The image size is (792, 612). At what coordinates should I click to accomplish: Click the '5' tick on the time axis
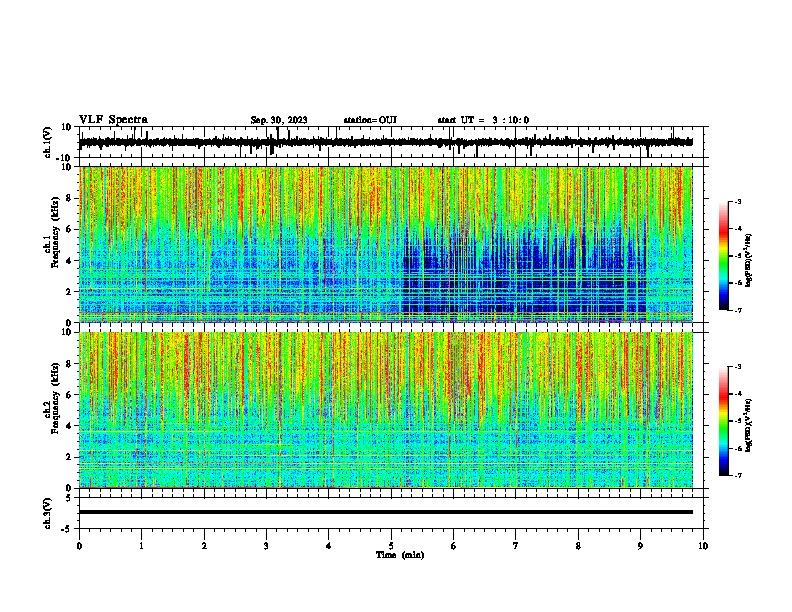click(x=391, y=546)
